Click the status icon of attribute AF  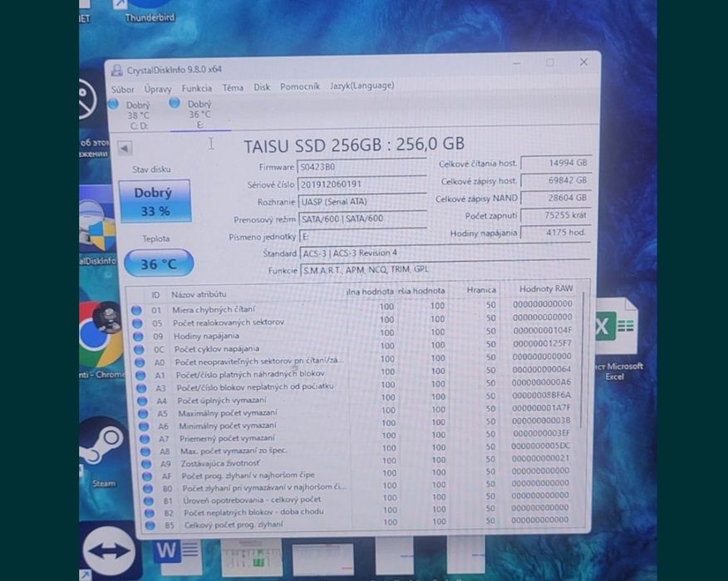tap(147, 476)
